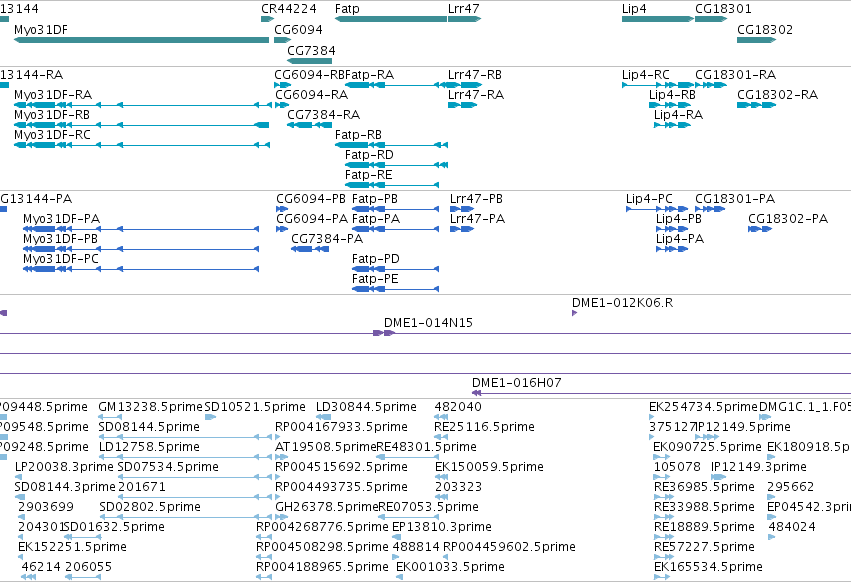The height and width of the screenshot is (582, 851).
Task: Select the EK254734.5prime EST label
Action: point(703,407)
